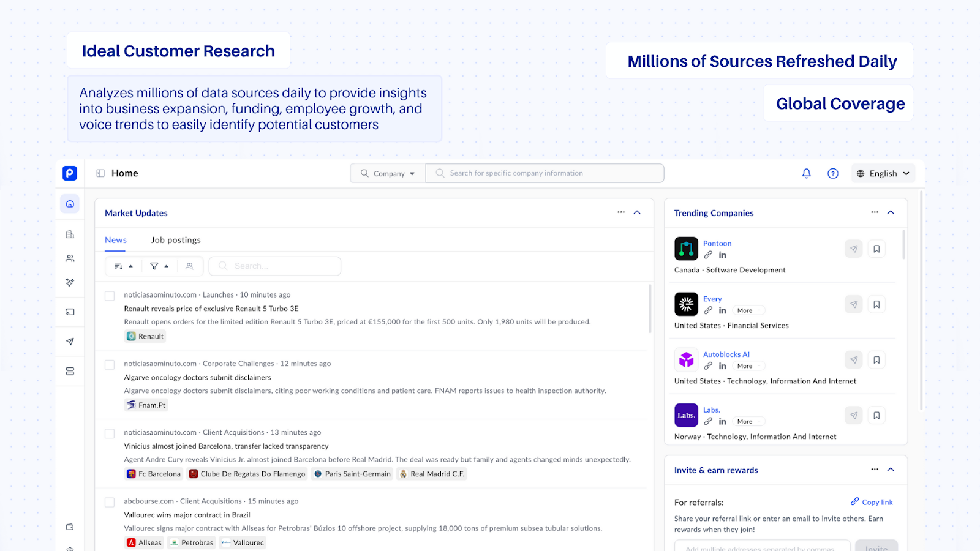This screenshot has width=980, height=551.
Task: Select the send (paper plane) sidebar icon
Action: click(x=69, y=341)
